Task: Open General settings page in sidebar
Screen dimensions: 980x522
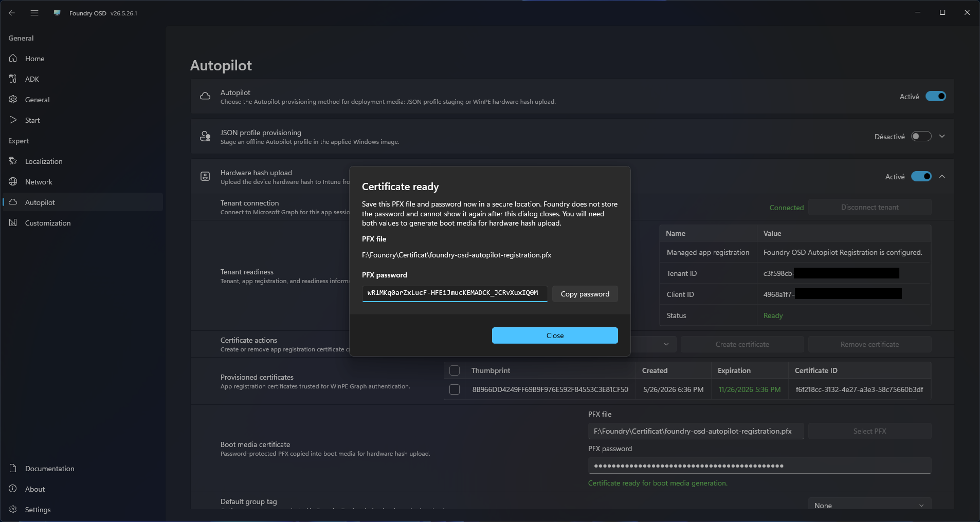Action: pos(83,100)
